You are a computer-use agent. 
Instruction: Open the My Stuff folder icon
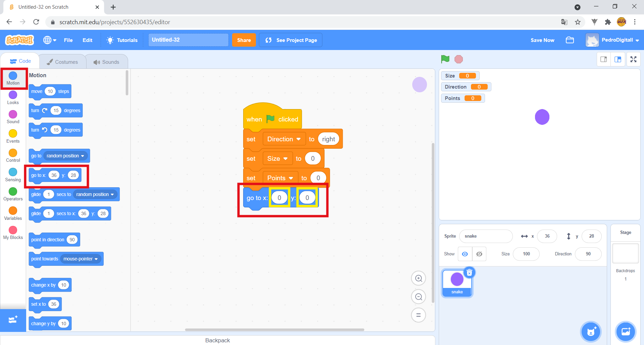tap(570, 40)
